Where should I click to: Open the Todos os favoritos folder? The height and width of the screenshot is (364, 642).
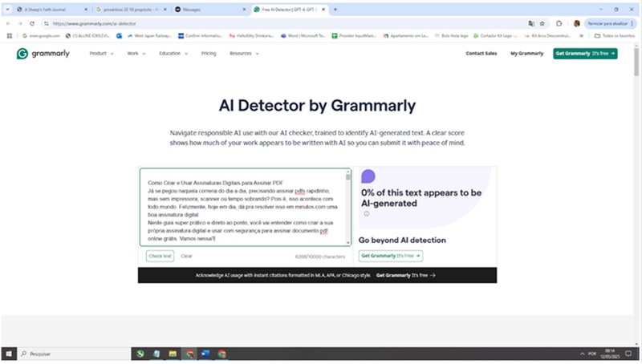(615, 36)
